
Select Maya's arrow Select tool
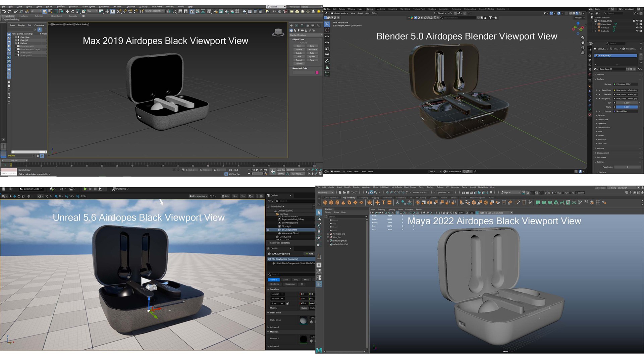pyautogui.click(x=319, y=213)
